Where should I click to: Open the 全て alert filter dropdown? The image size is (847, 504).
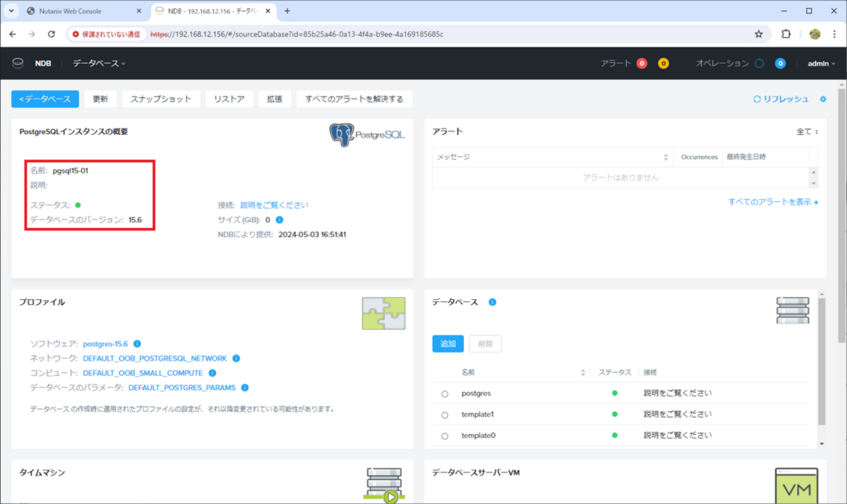pos(807,132)
